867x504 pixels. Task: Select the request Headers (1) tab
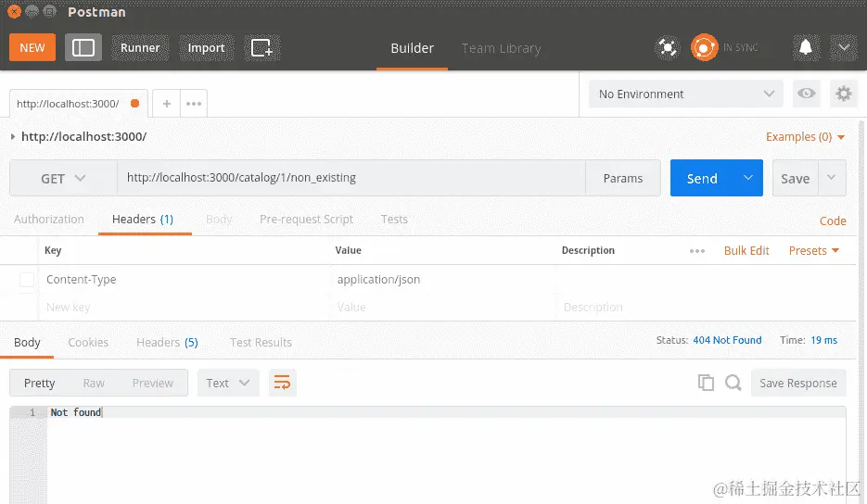(x=143, y=220)
